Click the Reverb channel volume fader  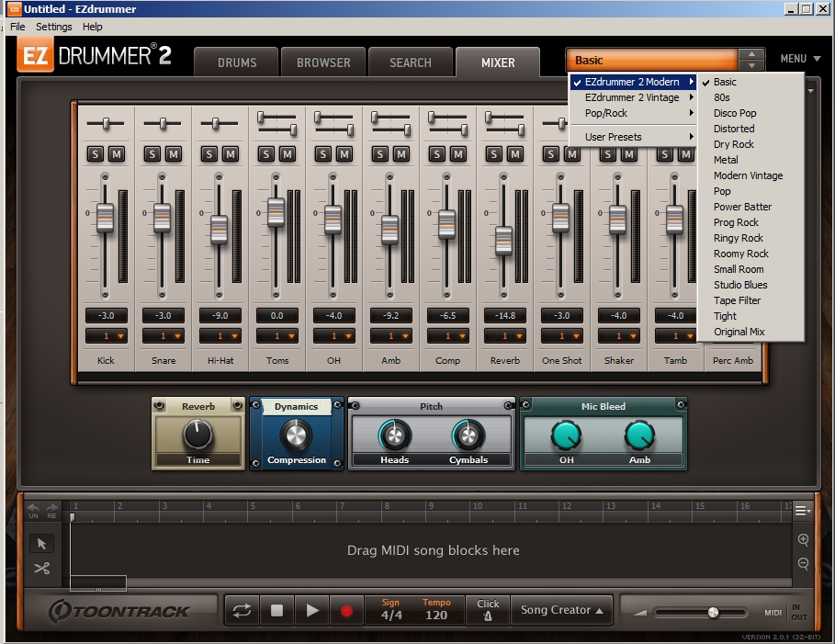point(503,241)
